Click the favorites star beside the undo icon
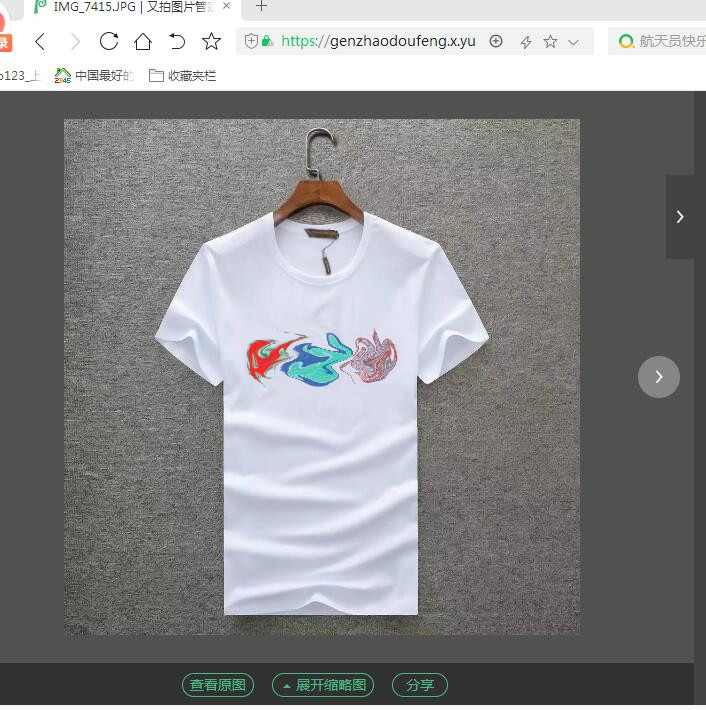 [211, 41]
